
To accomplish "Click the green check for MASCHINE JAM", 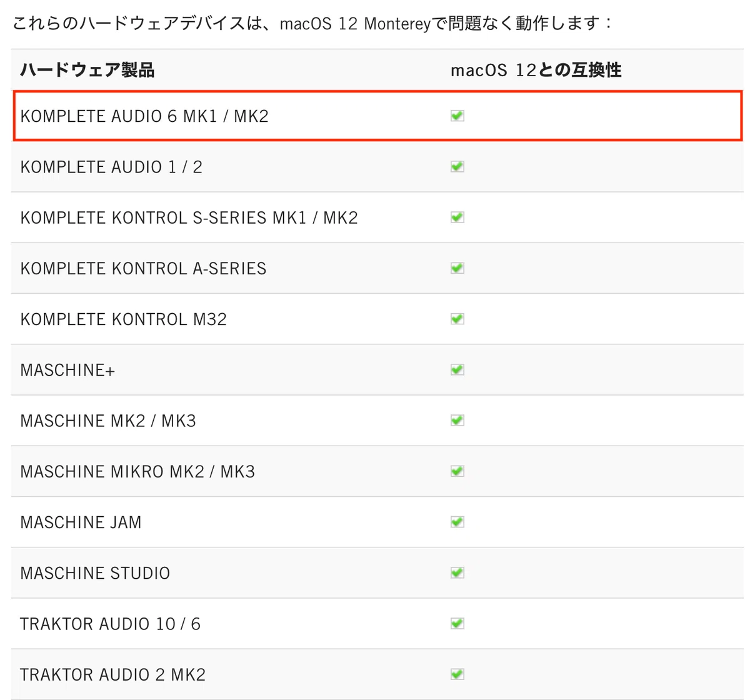I will pos(457,522).
